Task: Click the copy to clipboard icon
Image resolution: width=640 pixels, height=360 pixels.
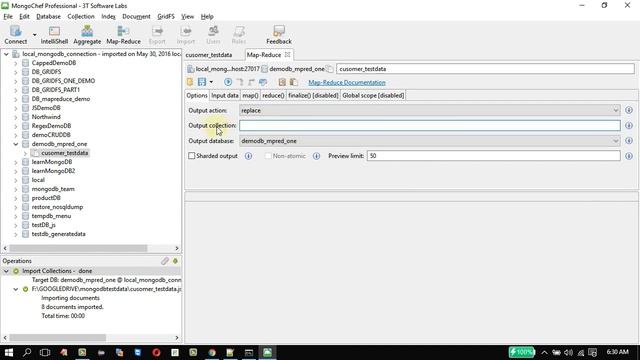Action: coord(282,82)
